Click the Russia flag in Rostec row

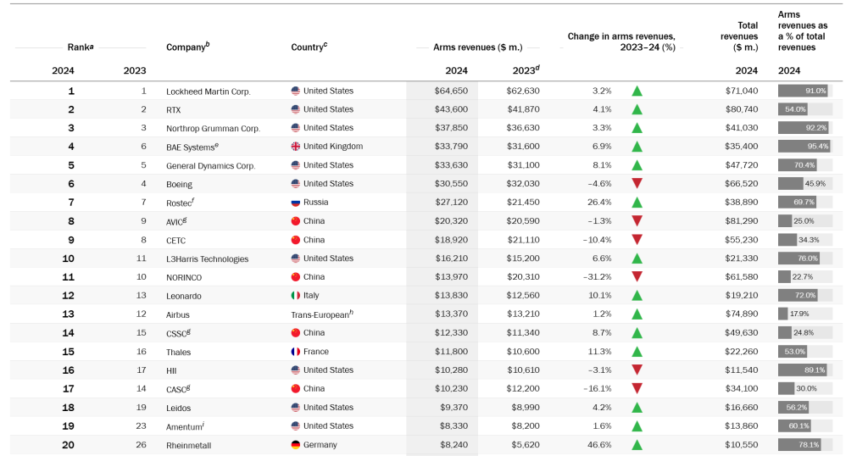(x=296, y=203)
